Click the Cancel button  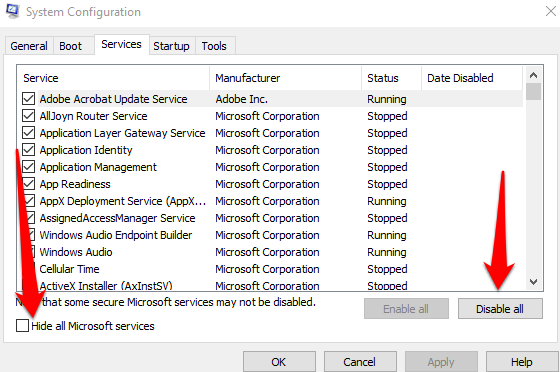coord(360,362)
